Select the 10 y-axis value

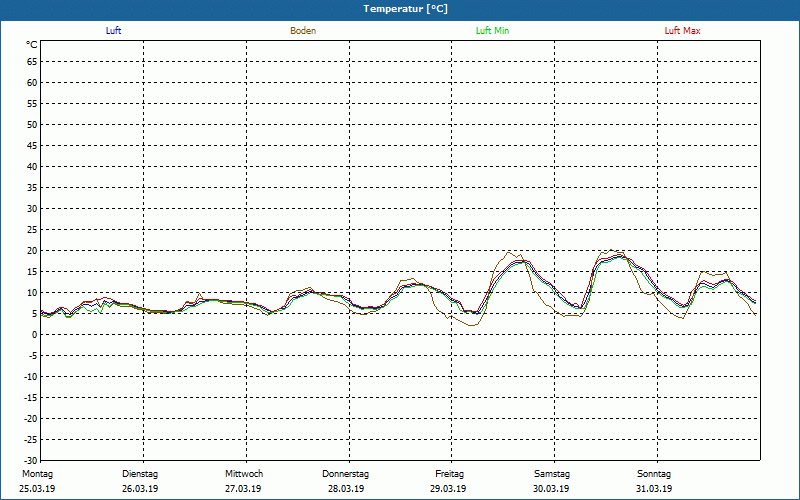point(32,292)
